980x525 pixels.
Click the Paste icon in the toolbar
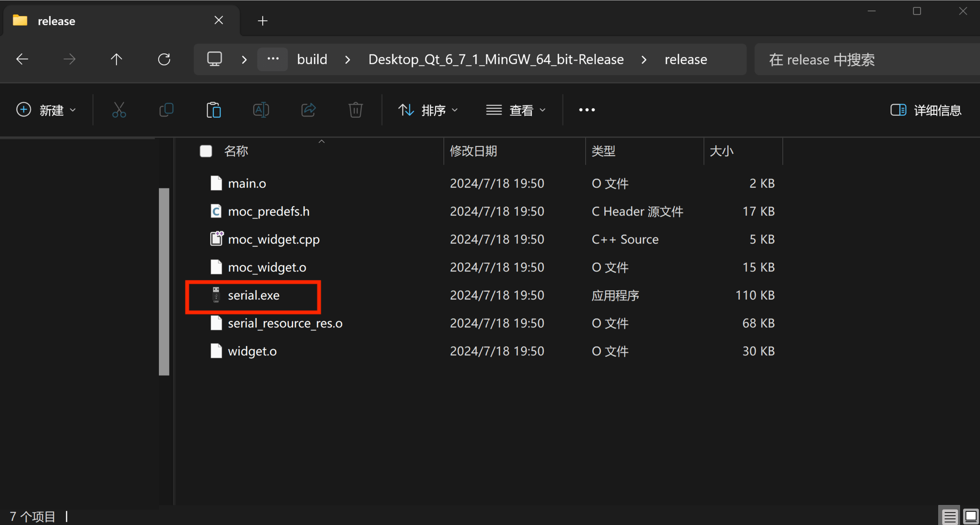click(213, 110)
